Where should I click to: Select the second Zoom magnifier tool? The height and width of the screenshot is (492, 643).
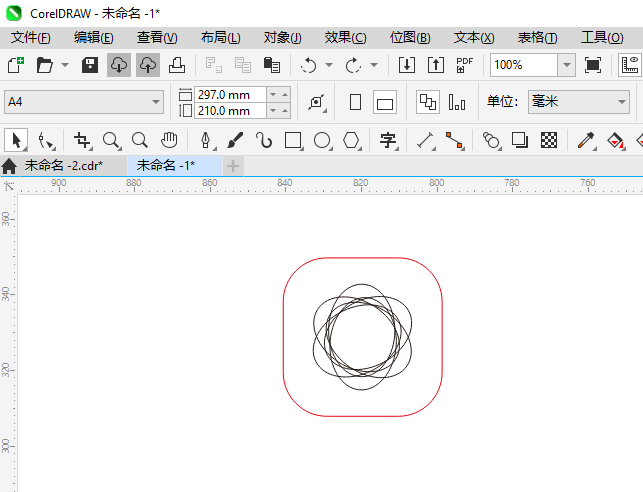pos(140,140)
